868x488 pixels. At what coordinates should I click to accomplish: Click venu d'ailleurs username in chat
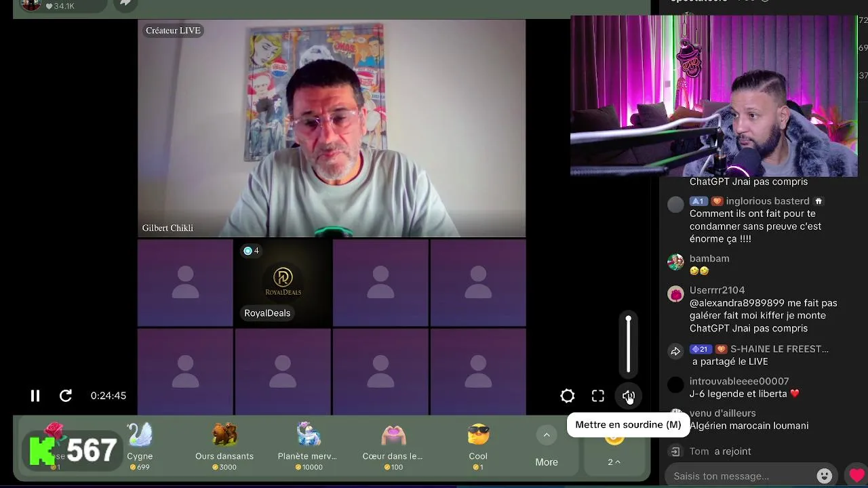coord(722,413)
